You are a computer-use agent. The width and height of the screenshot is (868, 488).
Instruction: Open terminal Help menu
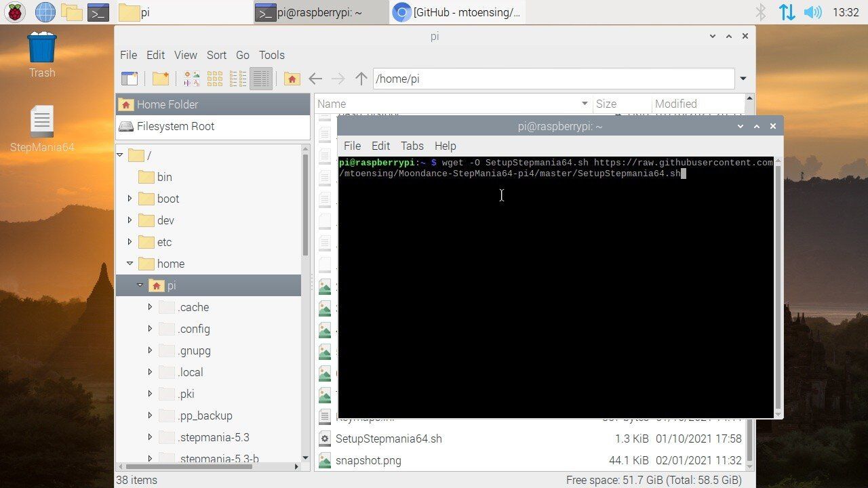tap(445, 146)
